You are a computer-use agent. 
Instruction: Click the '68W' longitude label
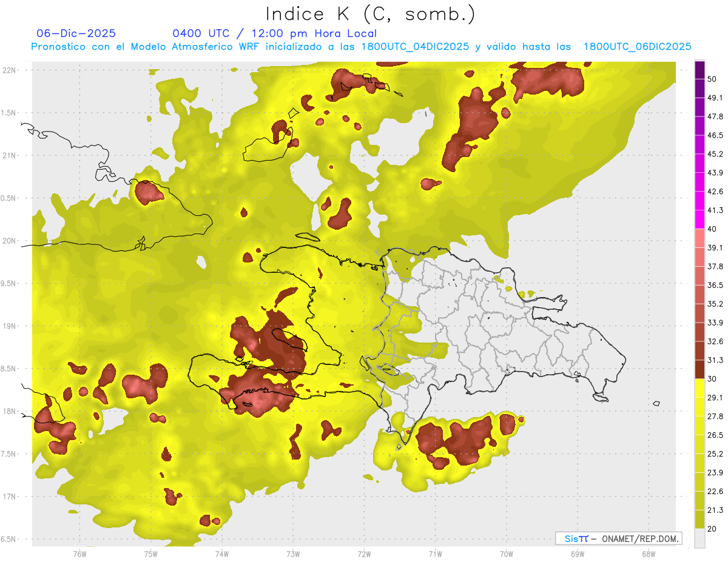[649, 554]
